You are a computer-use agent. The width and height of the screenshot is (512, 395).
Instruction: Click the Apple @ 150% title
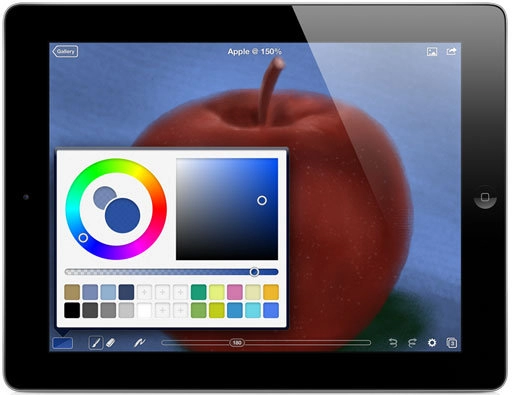[255, 52]
